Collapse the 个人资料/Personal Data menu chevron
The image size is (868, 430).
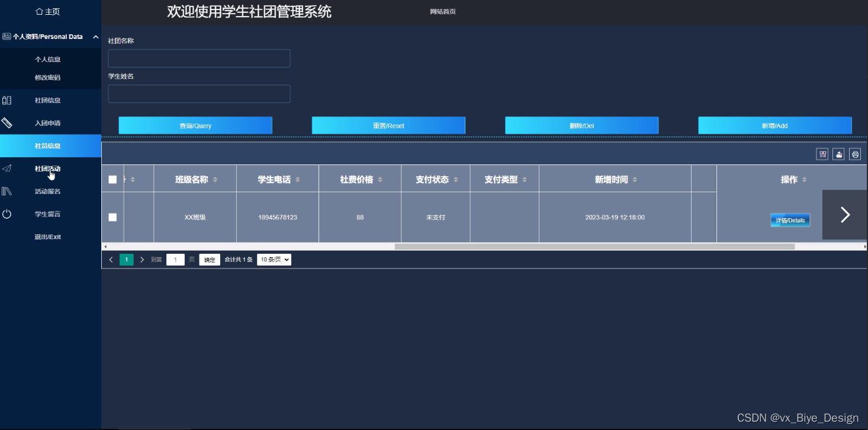pos(95,37)
